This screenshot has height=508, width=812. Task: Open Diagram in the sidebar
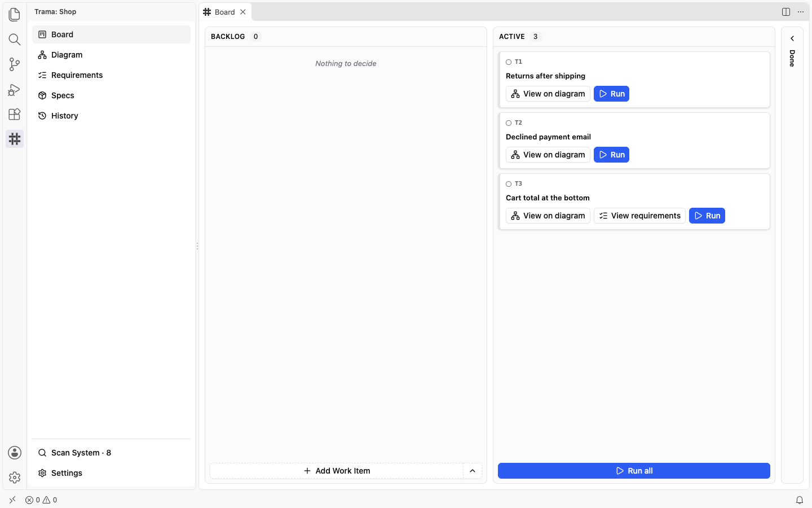[x=112, y=55]
